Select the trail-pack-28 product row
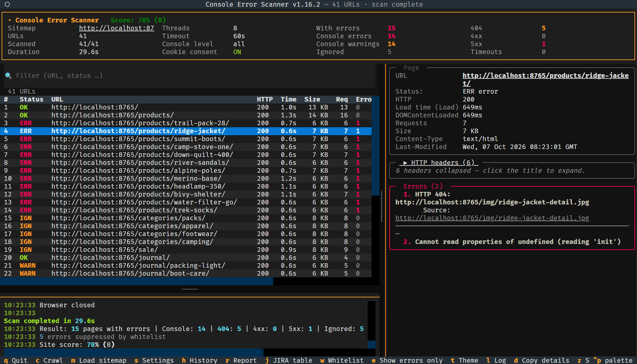This screenshot has height=364, width=637. [186, 123]
